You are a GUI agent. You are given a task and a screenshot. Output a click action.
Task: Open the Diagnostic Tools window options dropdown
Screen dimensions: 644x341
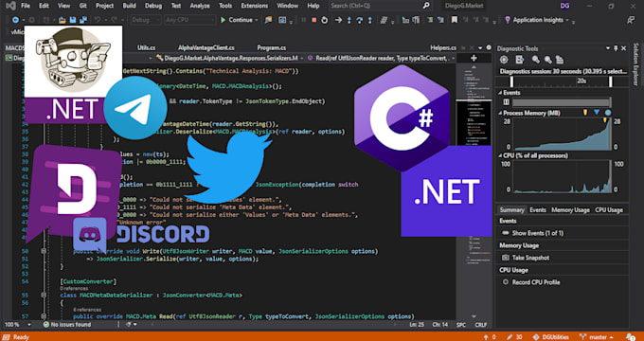point(608,48)
